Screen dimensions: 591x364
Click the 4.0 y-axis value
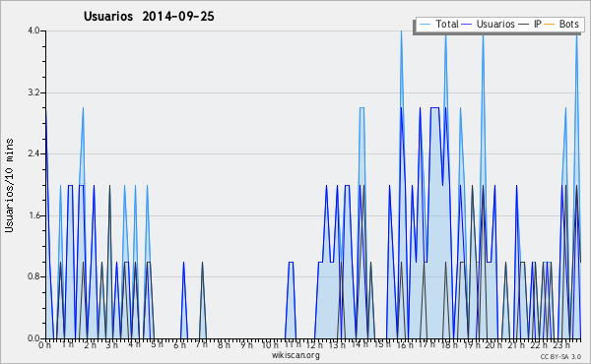tap(33, 30)
